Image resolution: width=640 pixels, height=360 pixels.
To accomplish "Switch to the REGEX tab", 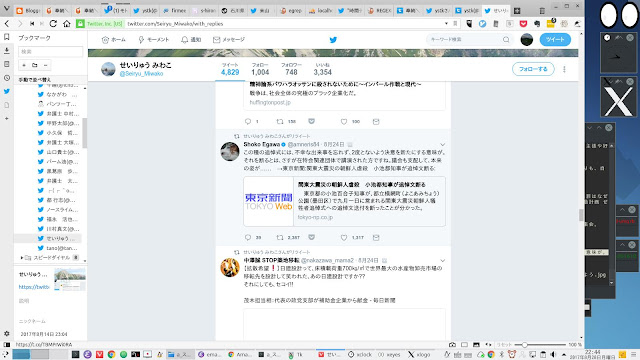I will (379, 11).
